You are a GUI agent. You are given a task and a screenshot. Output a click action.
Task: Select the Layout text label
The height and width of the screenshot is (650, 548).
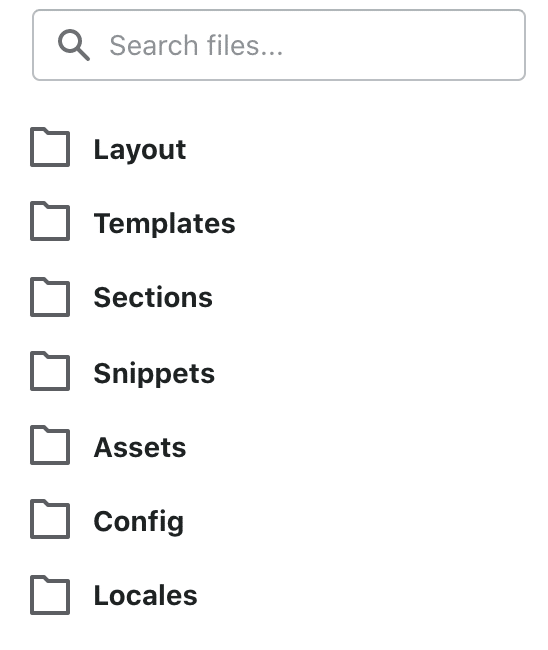coord(140,150)
